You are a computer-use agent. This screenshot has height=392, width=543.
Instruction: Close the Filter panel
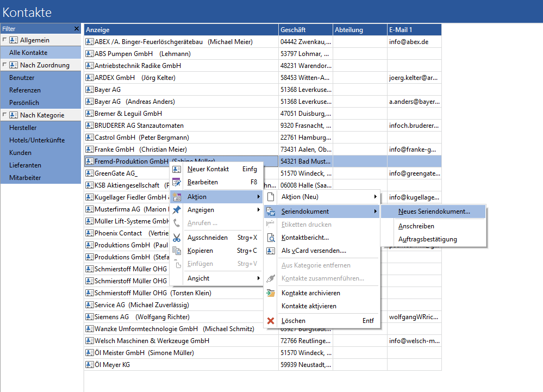pyautogui.click(x=77, y=29)
